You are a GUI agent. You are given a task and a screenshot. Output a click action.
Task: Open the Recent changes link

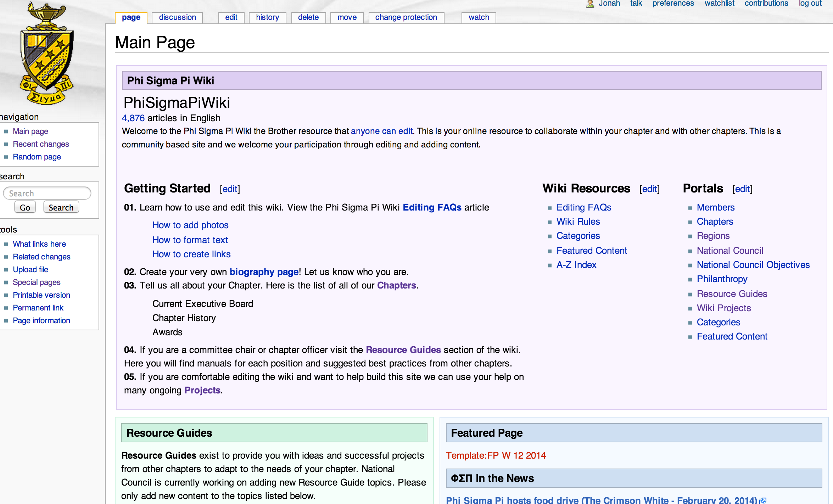tap(41, 144)
